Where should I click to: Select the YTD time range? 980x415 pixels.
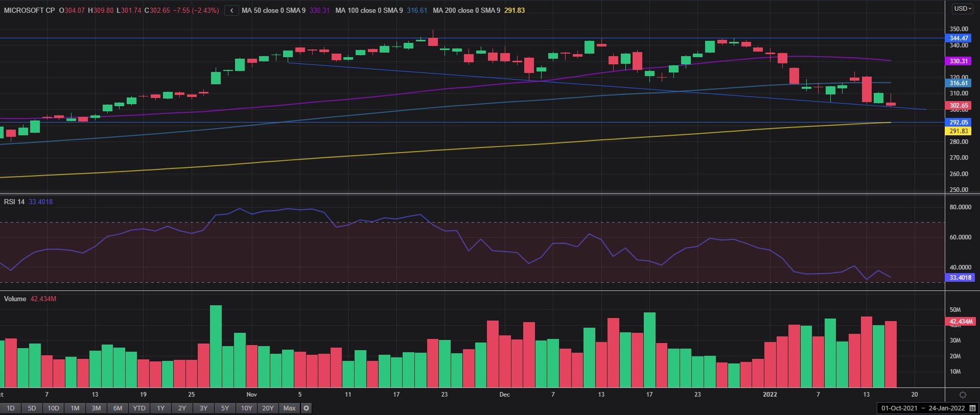[139, 408]
